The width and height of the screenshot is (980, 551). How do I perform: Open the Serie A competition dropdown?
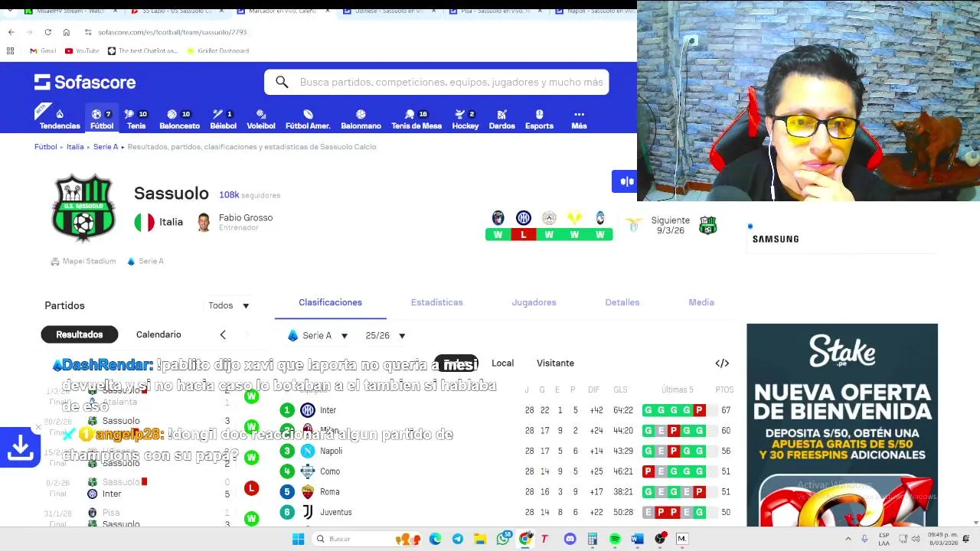(x=317, y=335)
